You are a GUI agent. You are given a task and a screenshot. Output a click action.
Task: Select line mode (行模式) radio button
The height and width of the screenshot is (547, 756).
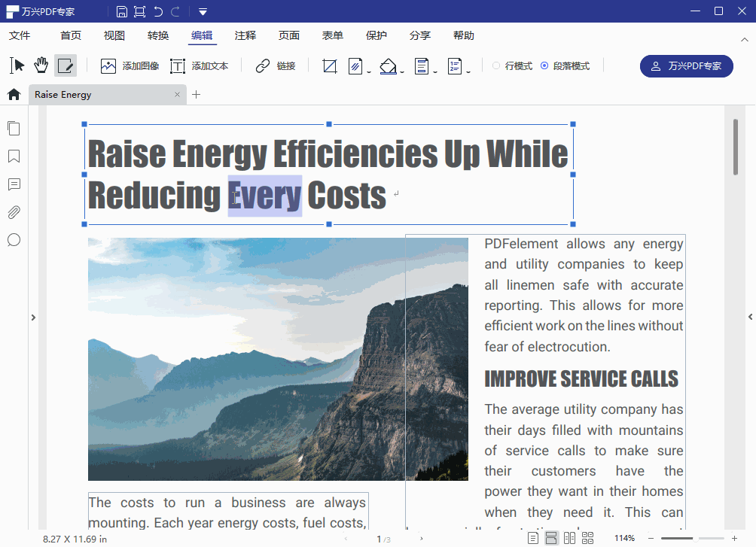[496, 66]
